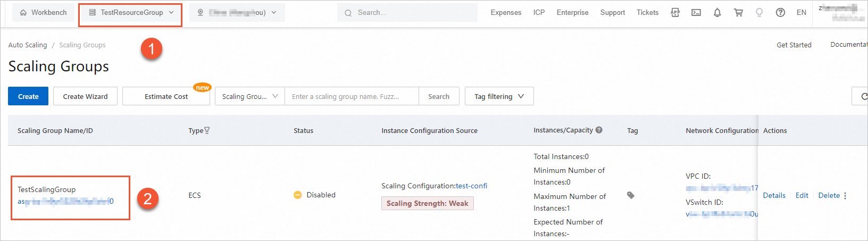Screen dimensions: 868x241
Task: Open the shopping cart icon
Action: (x=738, y=13)
